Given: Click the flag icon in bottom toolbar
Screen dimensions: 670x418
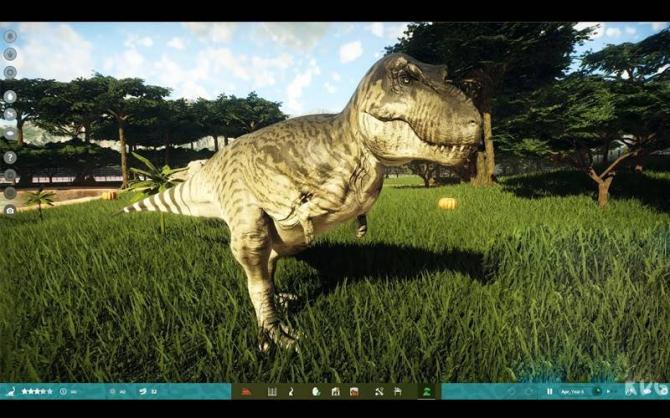Looking at the screenshot, I should click(x=398, y=391).
